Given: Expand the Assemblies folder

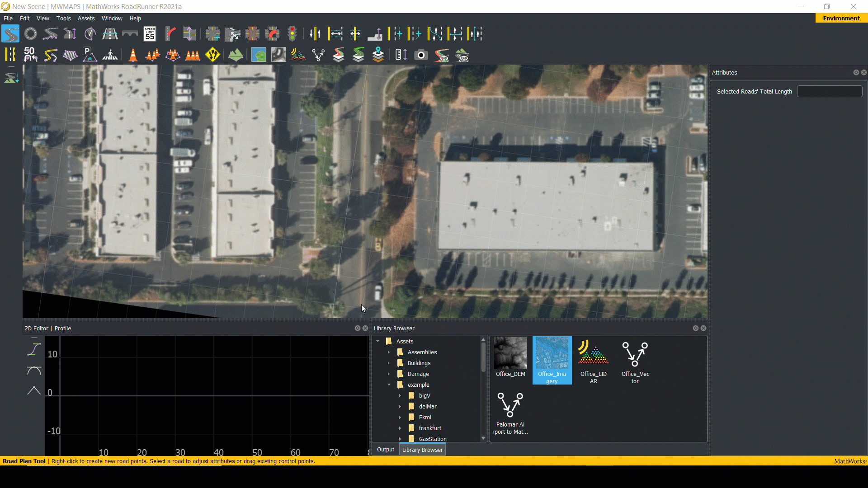Looking at the screenshot, I should click(x=389, y=352).
